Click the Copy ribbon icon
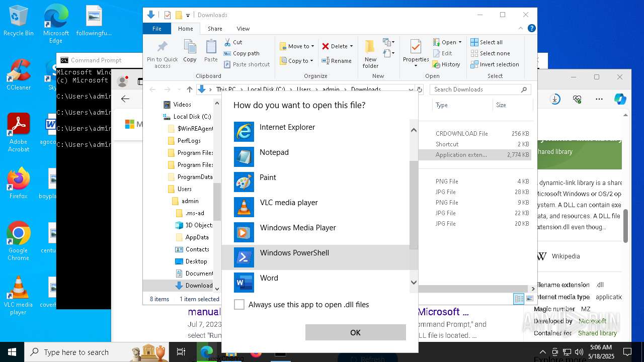 [x=190, y=51]
